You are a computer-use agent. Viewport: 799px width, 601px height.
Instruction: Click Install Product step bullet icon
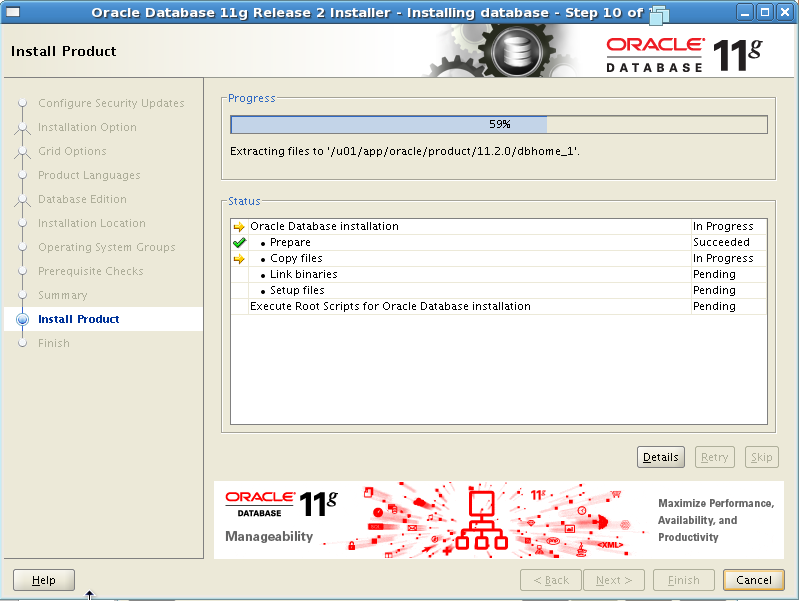click(x=22, y=319)
